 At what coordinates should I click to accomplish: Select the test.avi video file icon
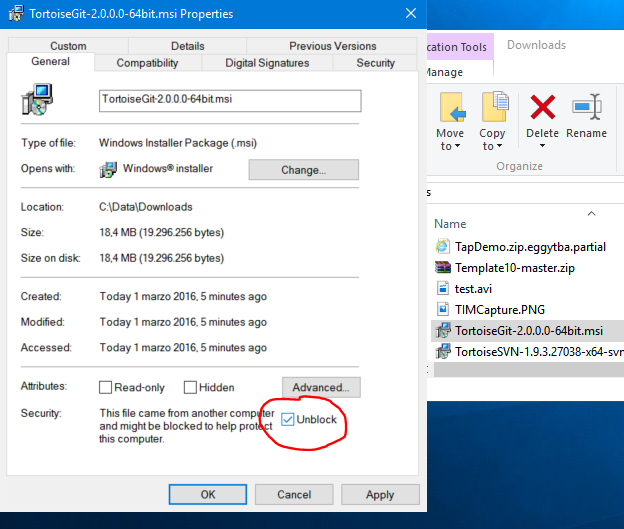click(x=442, y=288)
